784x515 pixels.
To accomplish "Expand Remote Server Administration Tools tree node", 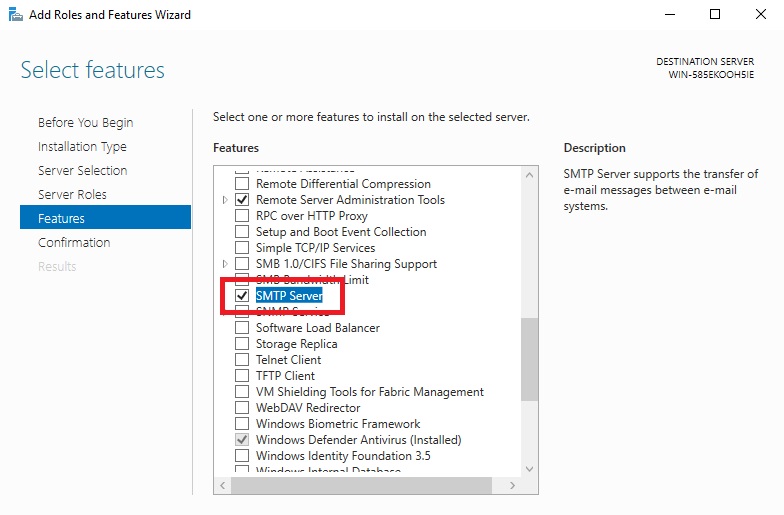I will coord(225,200).
